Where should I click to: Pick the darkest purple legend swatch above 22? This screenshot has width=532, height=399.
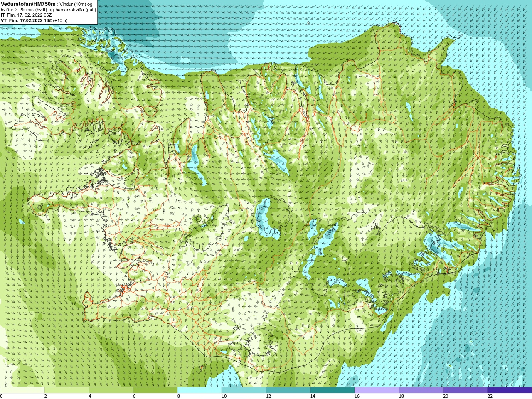[510, 390]
